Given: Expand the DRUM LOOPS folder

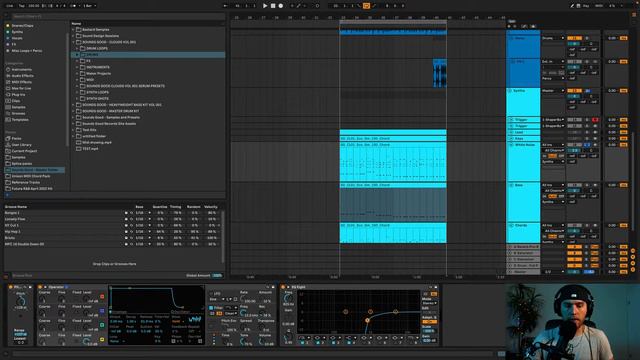Looking at the screenshot, I should pos(77,49).
